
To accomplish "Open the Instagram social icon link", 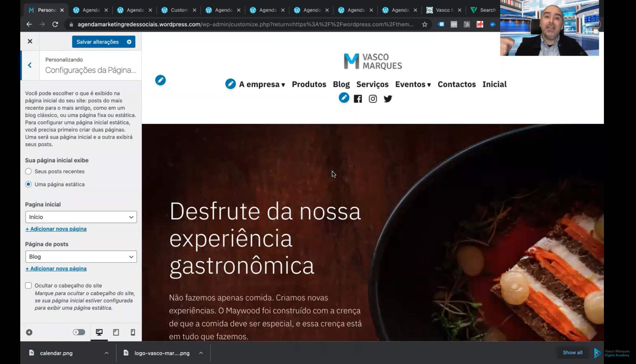I will (x=373, y=99).
